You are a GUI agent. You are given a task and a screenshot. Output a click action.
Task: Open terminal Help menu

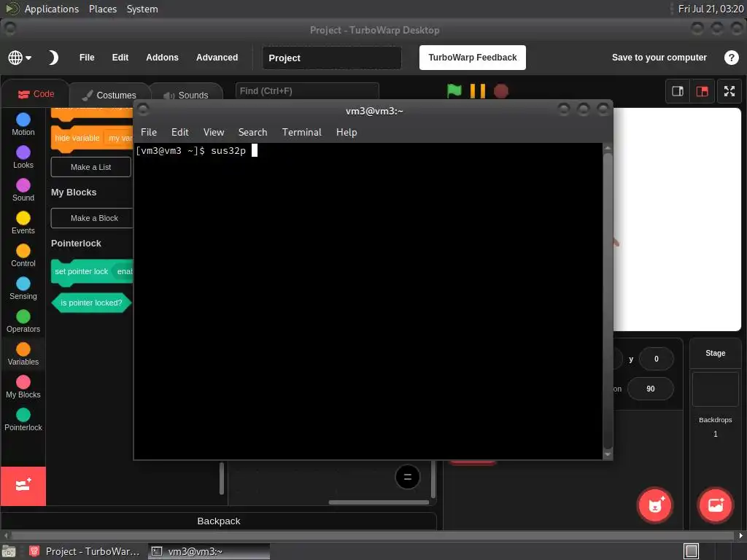pos(347,133)
